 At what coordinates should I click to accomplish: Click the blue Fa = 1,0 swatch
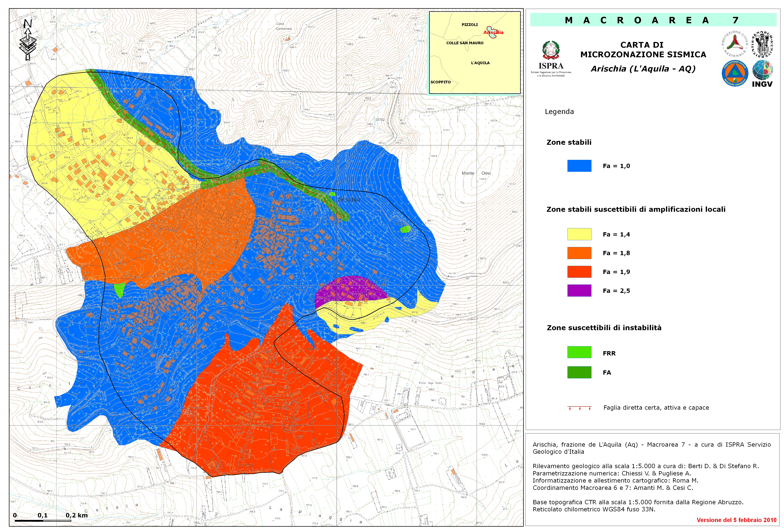579,166
